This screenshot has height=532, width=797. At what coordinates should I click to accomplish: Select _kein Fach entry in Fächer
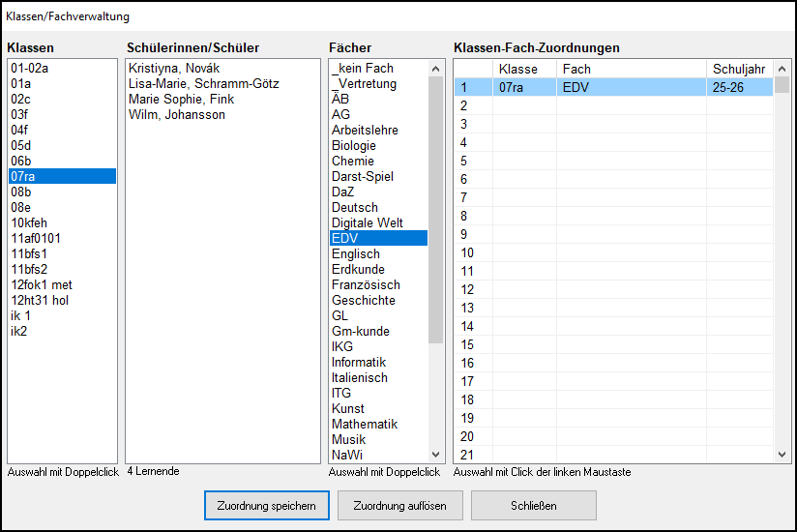point(363,68)
